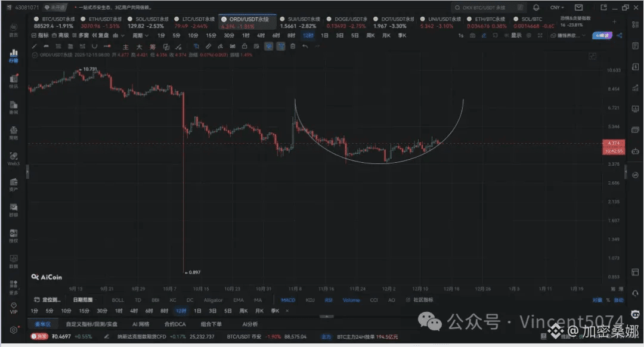
Task: Toggle the KDJ indicator
Action: [x=310, y=300]
